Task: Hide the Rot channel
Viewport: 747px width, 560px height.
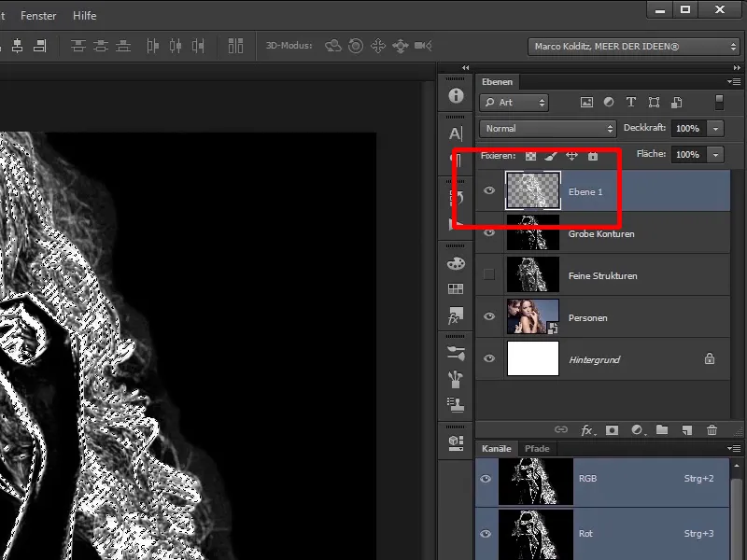Action: 486,534
